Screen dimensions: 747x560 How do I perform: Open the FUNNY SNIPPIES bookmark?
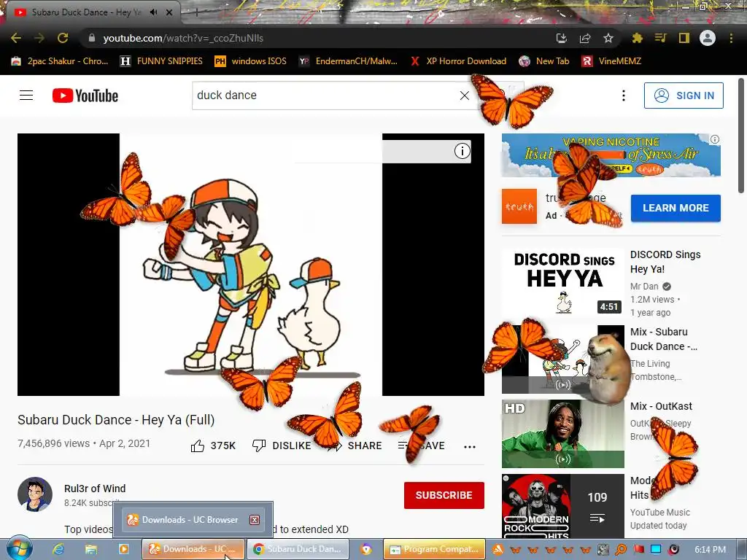161,61
